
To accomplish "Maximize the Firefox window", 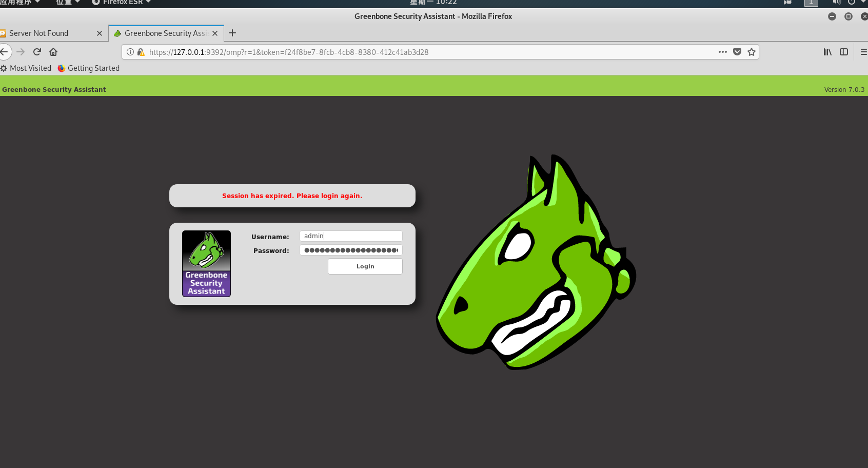I will [x=849, y=16].
